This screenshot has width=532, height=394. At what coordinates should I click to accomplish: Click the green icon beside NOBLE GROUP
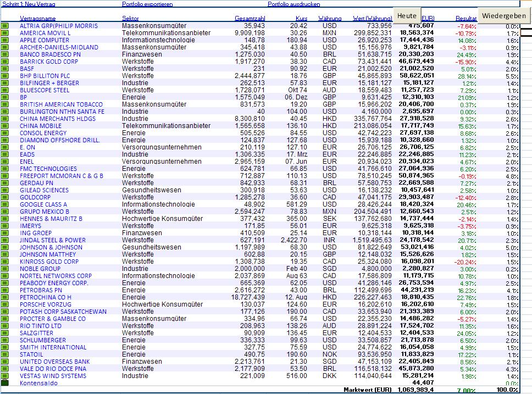click(x=4, y=268)
